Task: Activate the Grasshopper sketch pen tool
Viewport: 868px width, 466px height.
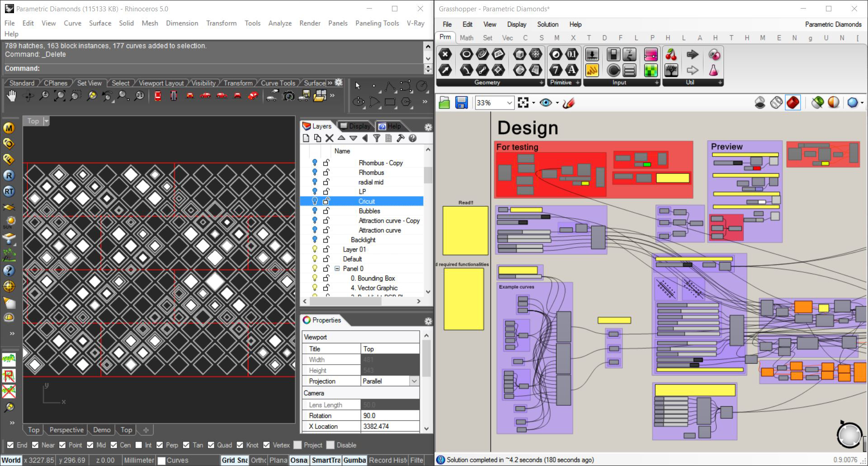Action: [x=569, y=102]
